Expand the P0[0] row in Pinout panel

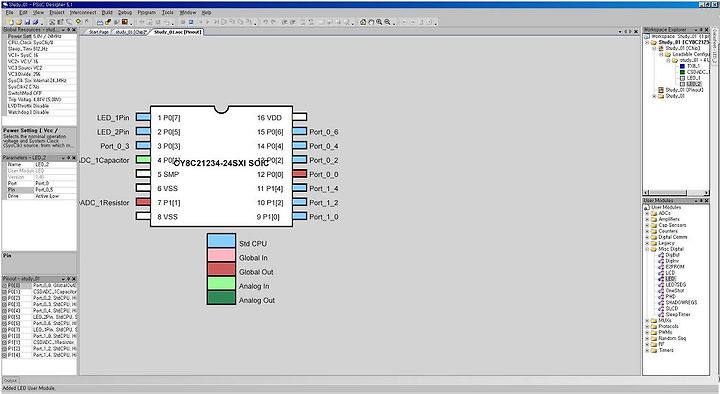5,286
